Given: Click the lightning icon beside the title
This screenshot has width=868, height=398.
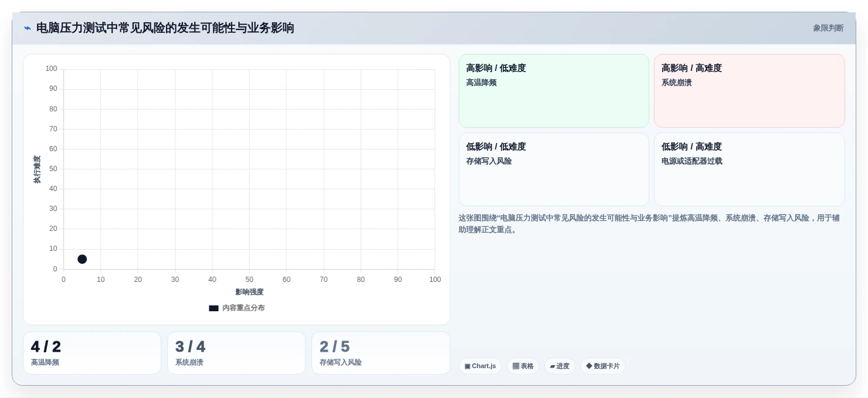Looking at the screenshot, I should pyautogui.click(x=28, y=28).
